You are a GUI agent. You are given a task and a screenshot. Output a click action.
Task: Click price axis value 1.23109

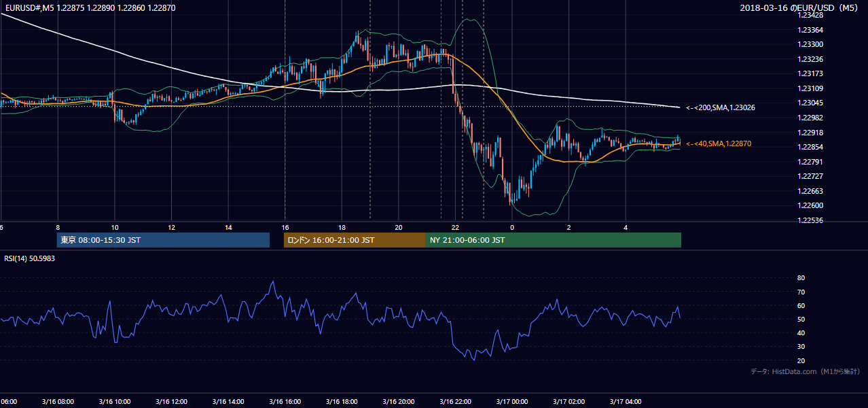[x=811, y=88]
